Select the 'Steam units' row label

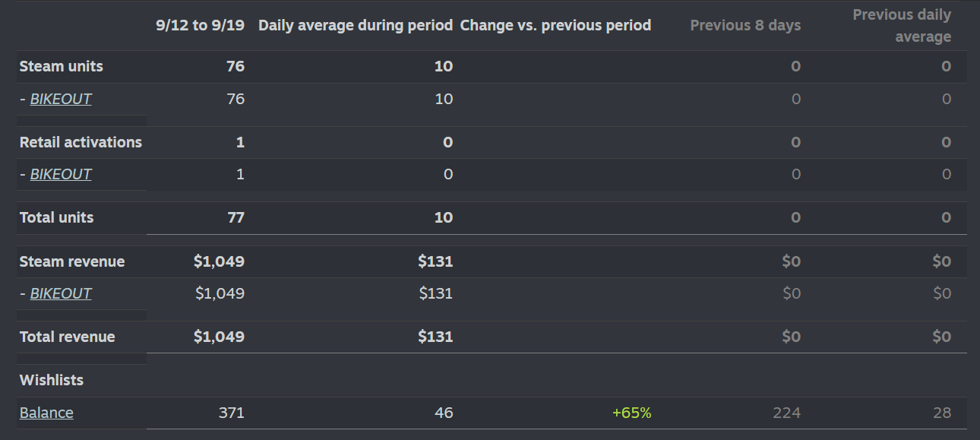pyautogui.click(x=62, y=66)
